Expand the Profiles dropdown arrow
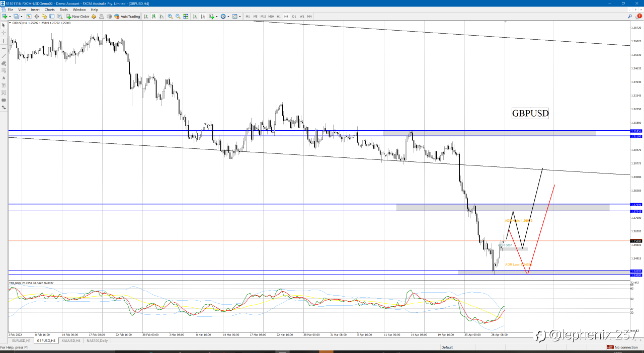The image size is (644, 353). [x=22, y=16]
